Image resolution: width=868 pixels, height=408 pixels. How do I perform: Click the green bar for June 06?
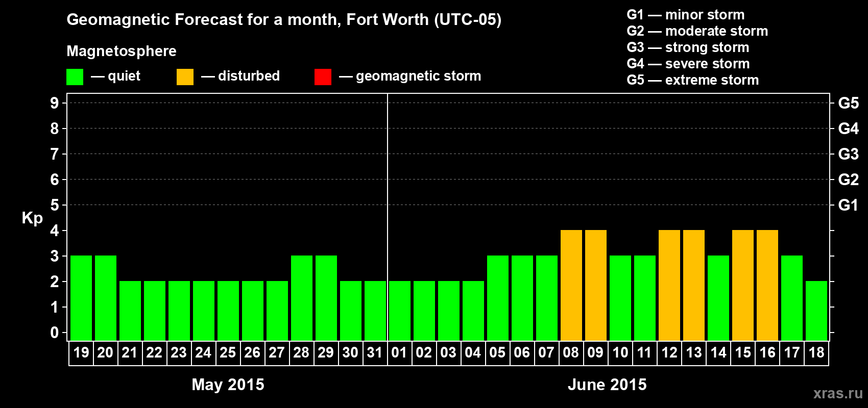pyautogui.click(x=522, y=298)
